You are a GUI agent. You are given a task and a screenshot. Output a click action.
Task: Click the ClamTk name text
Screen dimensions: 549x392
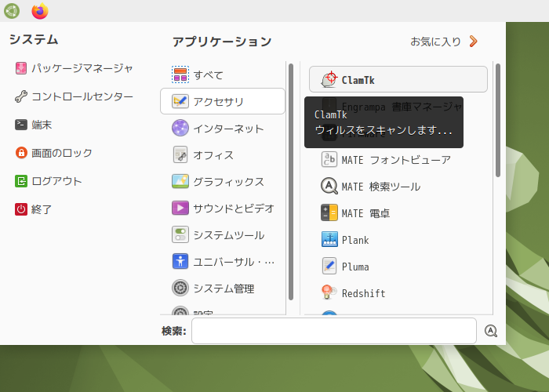click(358, 80)
